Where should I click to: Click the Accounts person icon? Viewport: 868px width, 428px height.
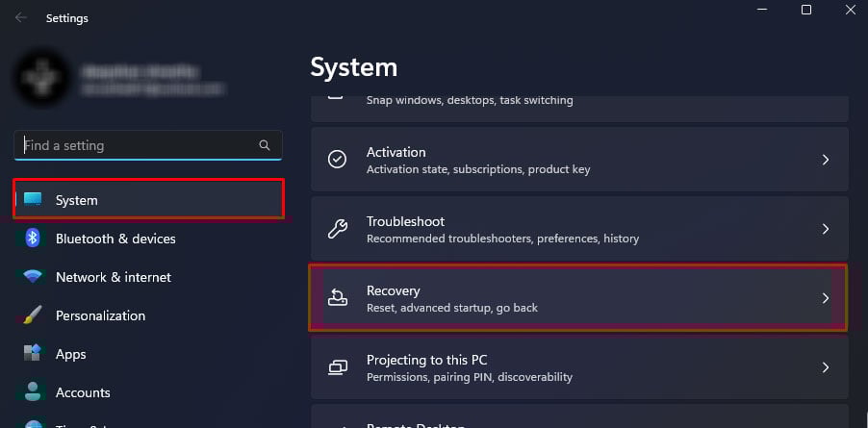(x=33, y=392)
